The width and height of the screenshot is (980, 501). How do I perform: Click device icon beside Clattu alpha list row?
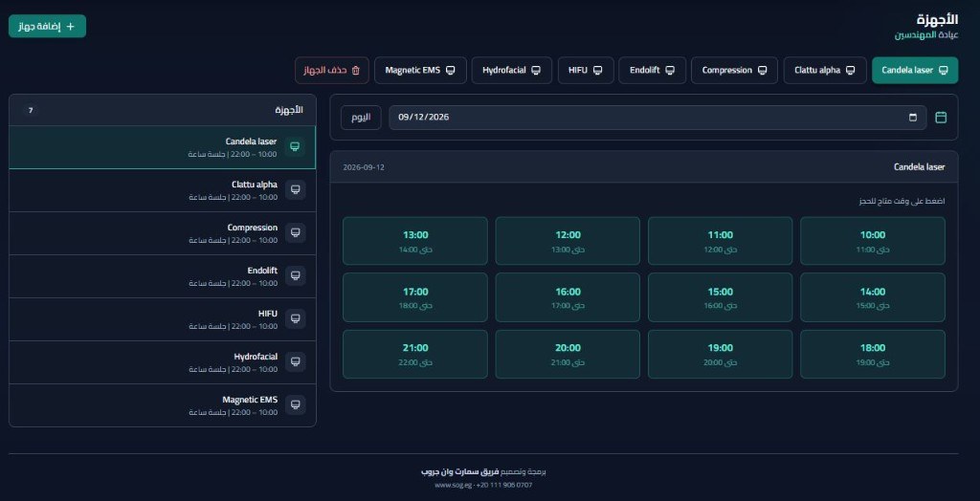295,190
